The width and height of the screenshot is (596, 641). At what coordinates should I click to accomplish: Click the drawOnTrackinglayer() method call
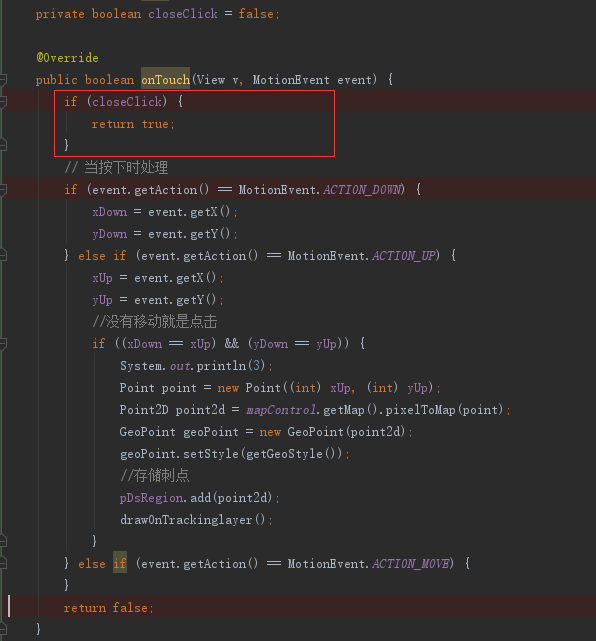tap(193, 520)
